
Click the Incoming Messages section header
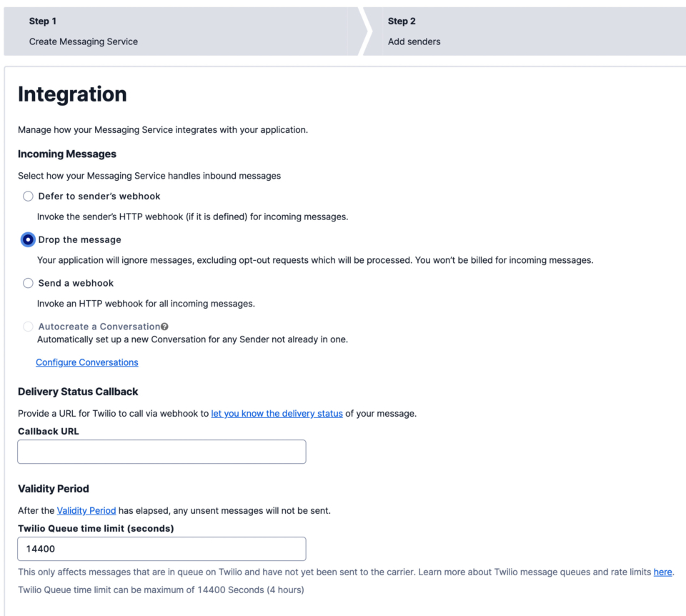66,154
